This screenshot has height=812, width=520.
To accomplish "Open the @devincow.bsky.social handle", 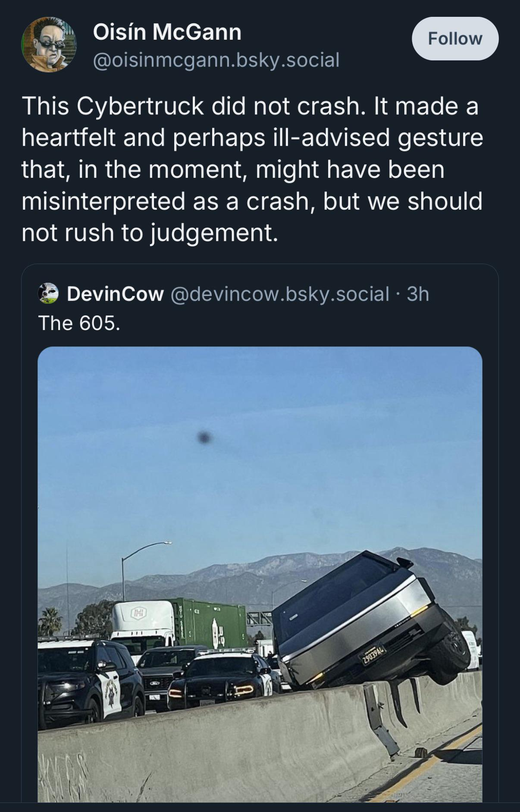I will [x=280, y=294].
